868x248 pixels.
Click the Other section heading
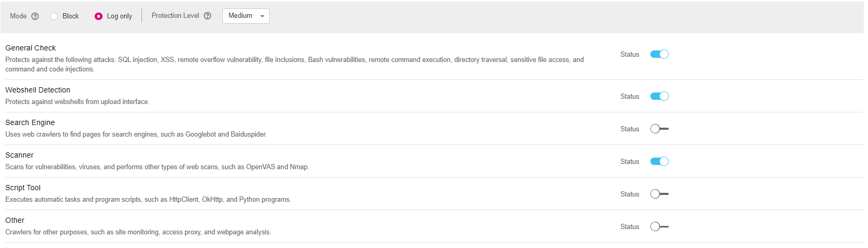click(x=15, y=220)
